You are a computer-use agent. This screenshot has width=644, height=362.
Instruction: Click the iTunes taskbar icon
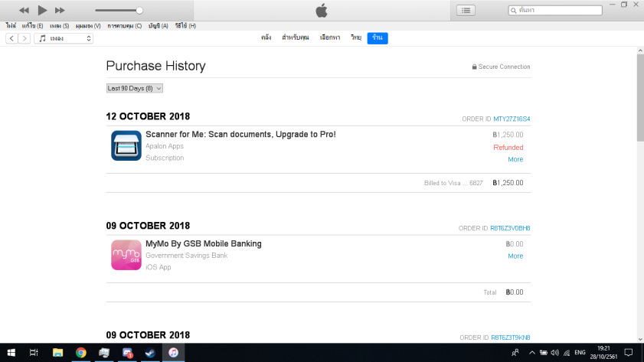[173, 353]
